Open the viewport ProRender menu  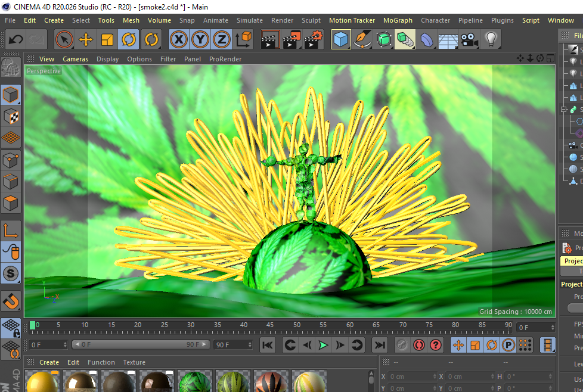[225, 59]
